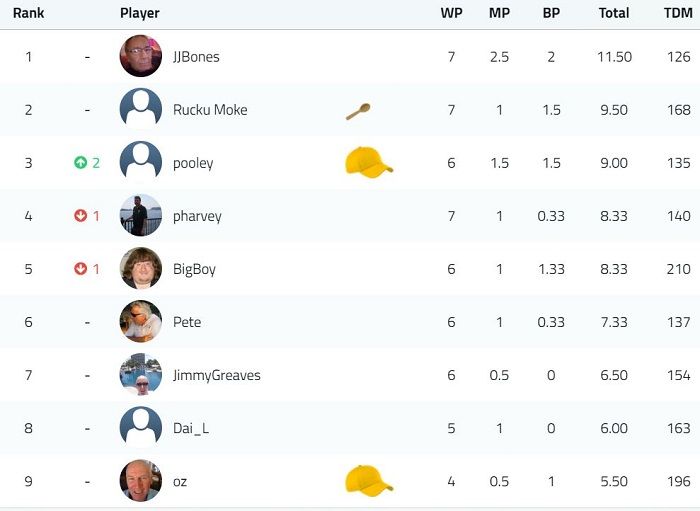Sort by the TDM column header
This screenshot has width=700, height=511.
coord(678,13)
